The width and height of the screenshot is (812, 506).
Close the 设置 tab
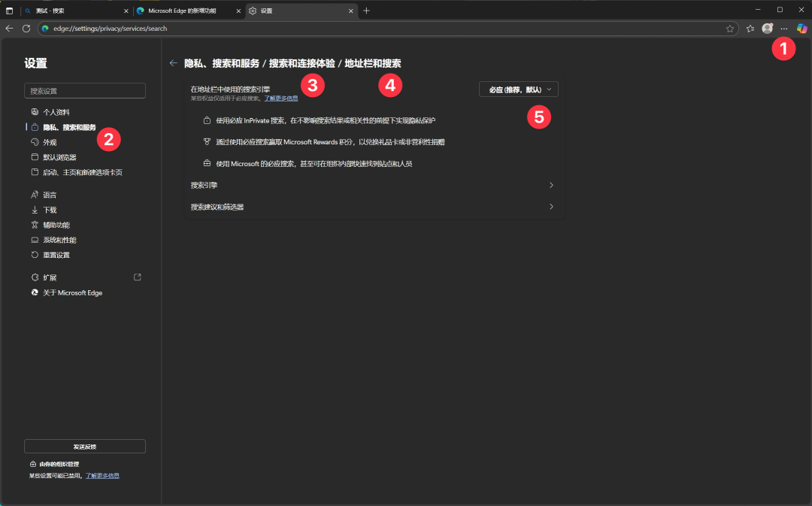click(x=350, y=11)
